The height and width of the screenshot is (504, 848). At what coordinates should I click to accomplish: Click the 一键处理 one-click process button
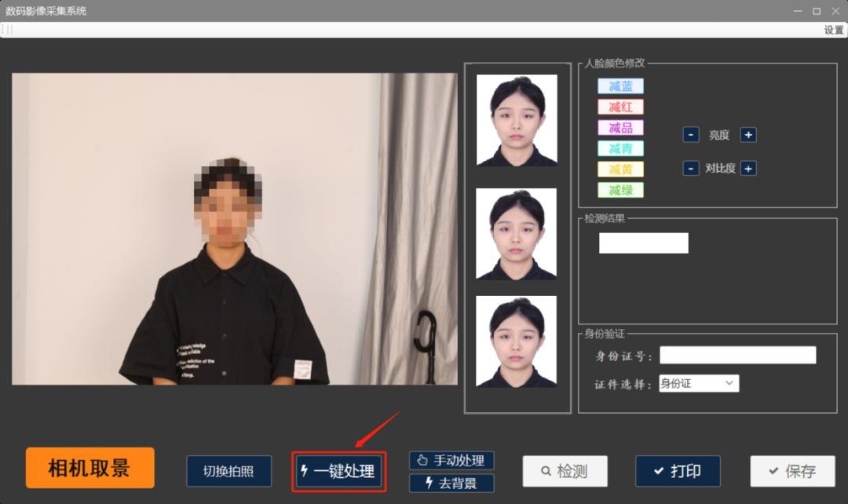[x=339, y=472]
